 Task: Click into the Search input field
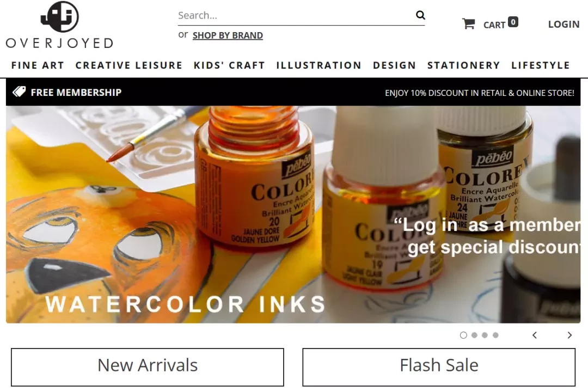click(296, 15)
